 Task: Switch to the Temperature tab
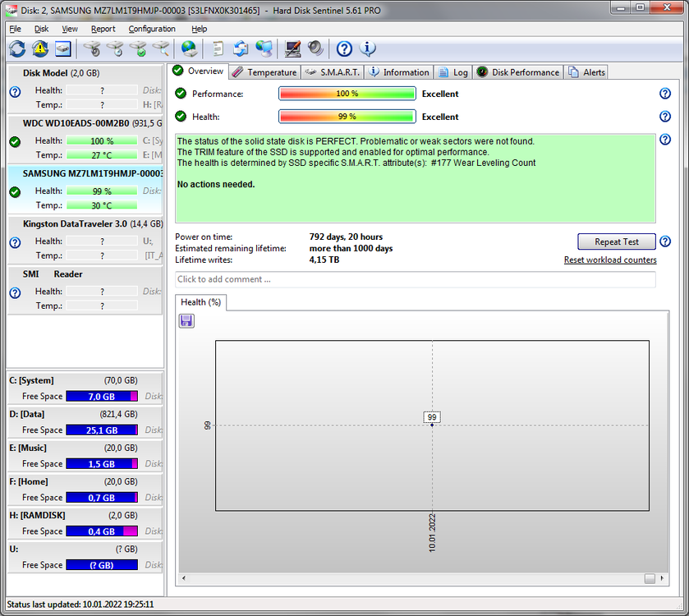pos(264,71)
